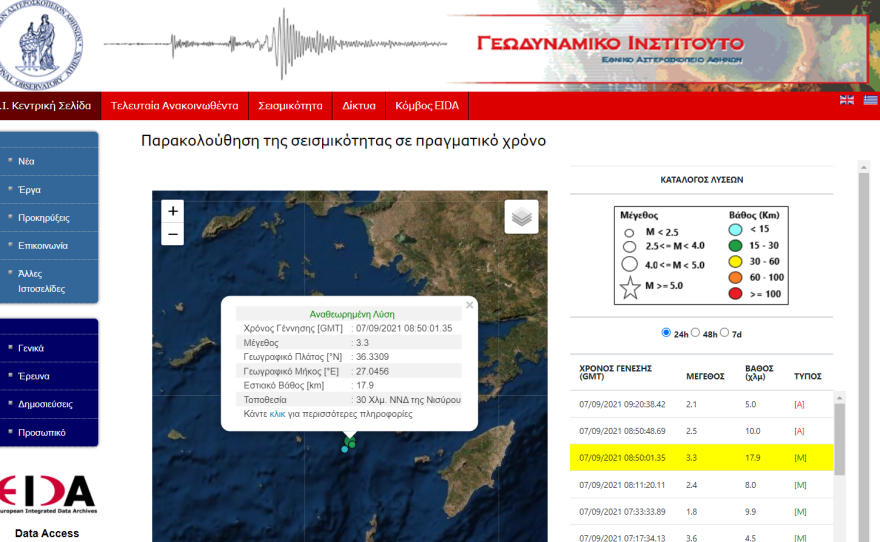
Task: Click the cyan earthquake marker on map
Action: (345, 449)
